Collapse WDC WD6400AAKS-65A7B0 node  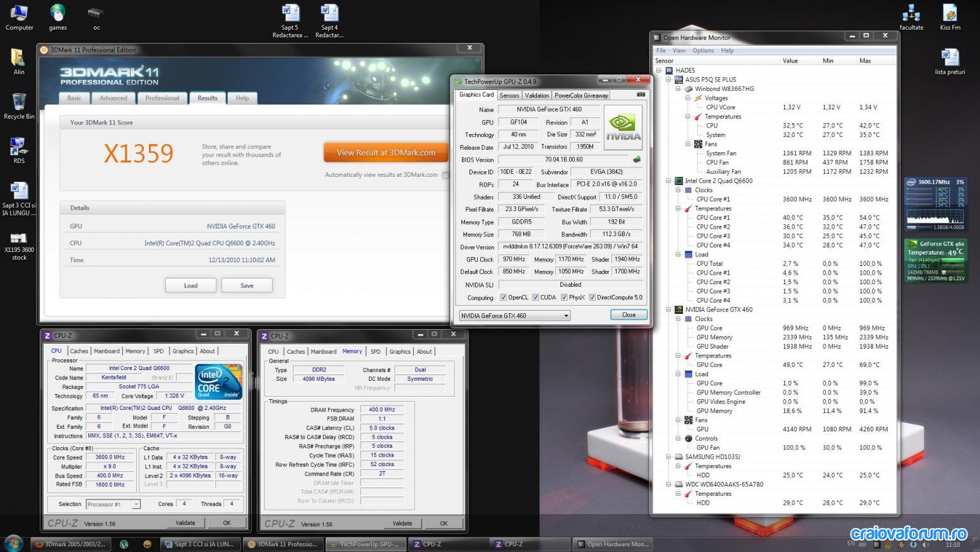669,484
